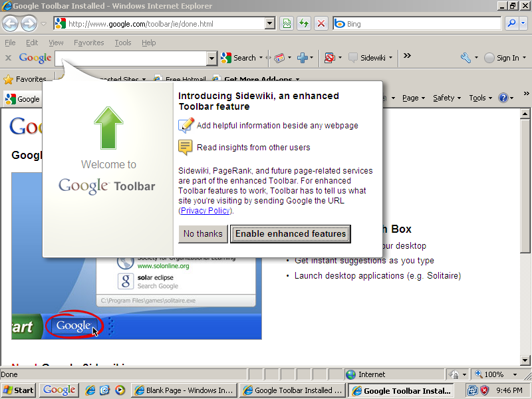
Task: Click Enable enhanced features button
Action: tap(291, 234)
